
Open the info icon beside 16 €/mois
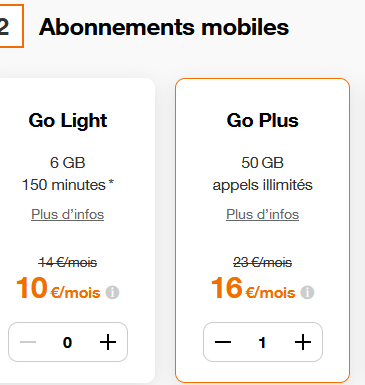[x=307, y=293]
